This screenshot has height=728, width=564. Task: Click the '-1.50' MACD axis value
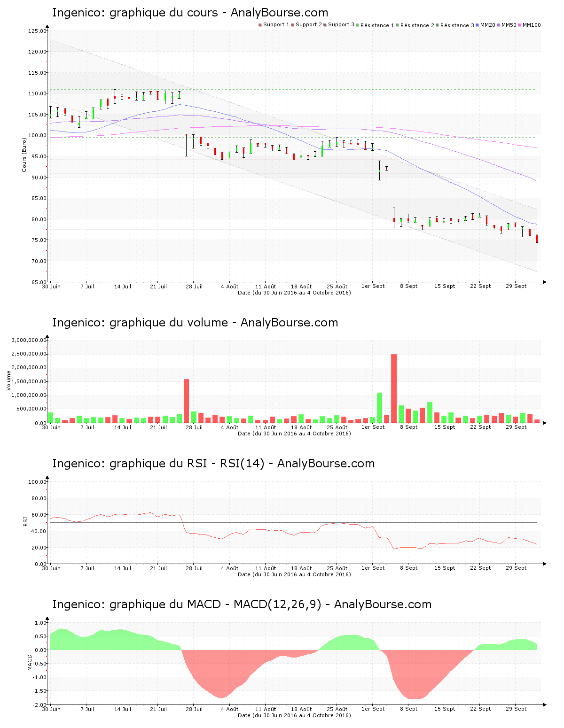pyautogui.click(x=40, y=691)
